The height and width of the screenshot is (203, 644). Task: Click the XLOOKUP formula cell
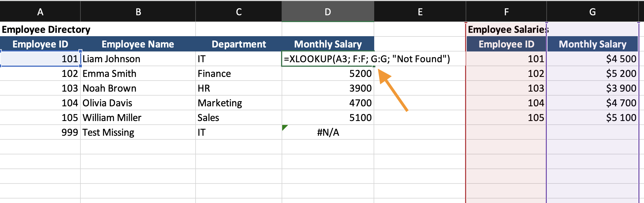point(328,59)
